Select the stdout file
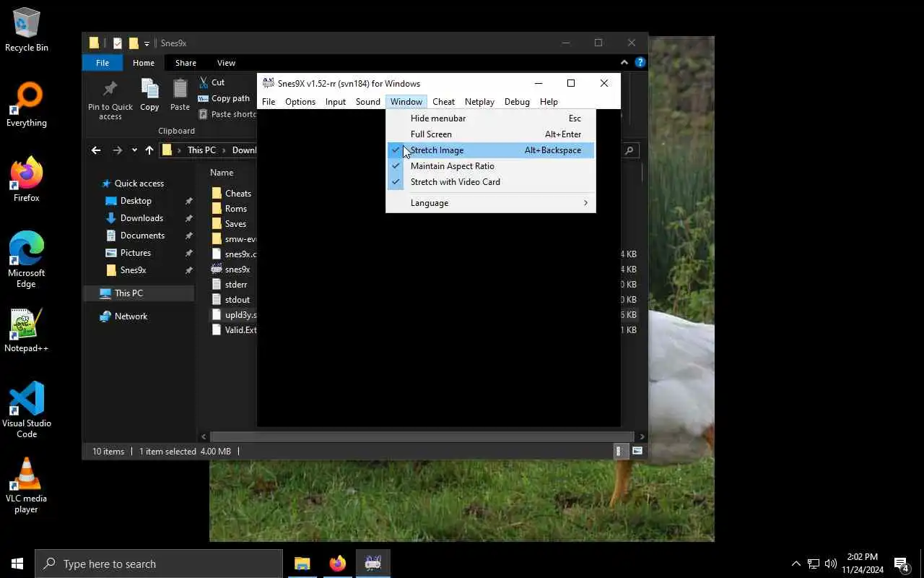 coord(231,300)
